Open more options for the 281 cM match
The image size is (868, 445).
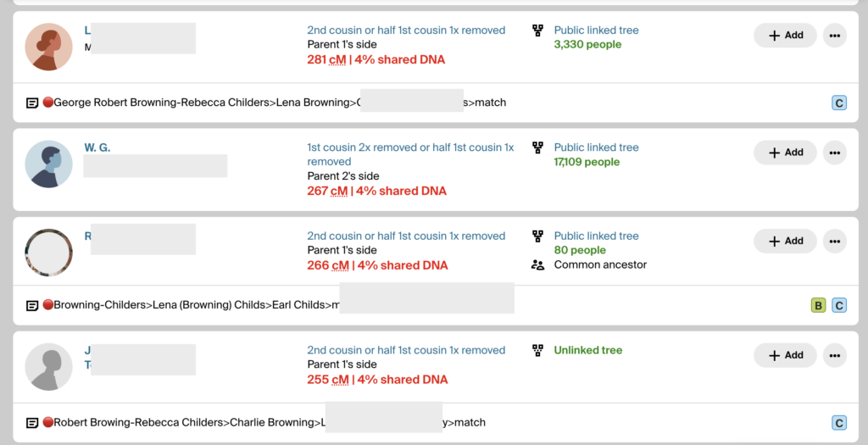coord(835,36)
